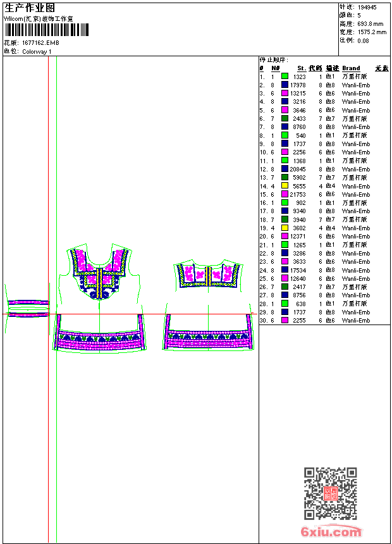392x544 pixels.
Task: Click the stitch count '3286' in row 22
Action: 299,253
